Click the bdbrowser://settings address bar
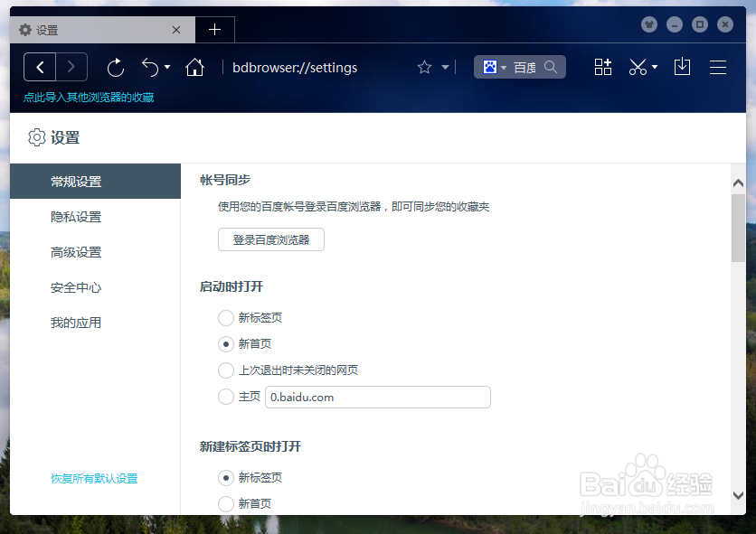Image resolution: width=756 pixels, height=534 pixels. (295, 68)
